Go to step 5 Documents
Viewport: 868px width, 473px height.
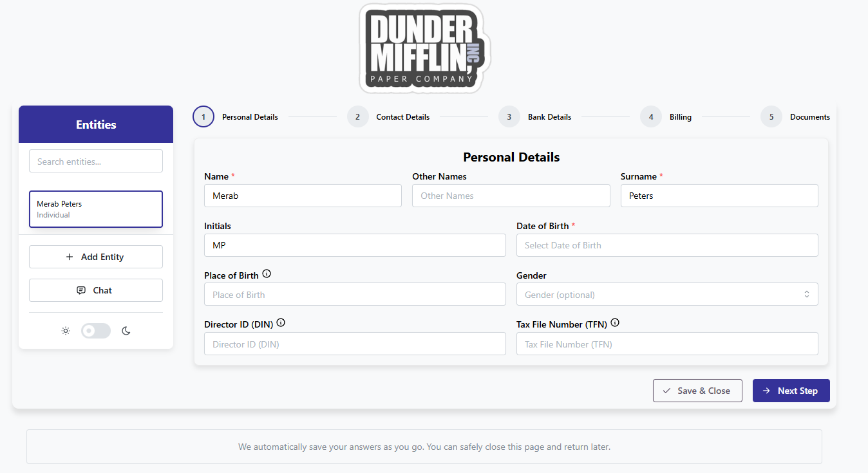(795, 117)
